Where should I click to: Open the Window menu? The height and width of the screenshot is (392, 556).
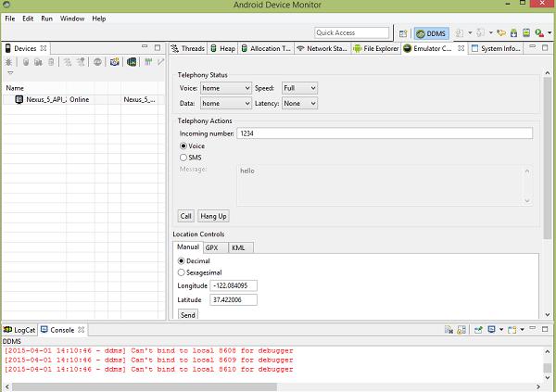click(72, 19)
